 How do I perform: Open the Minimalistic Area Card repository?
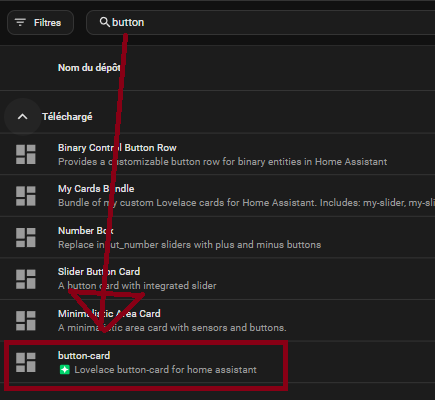pos(109,314)
